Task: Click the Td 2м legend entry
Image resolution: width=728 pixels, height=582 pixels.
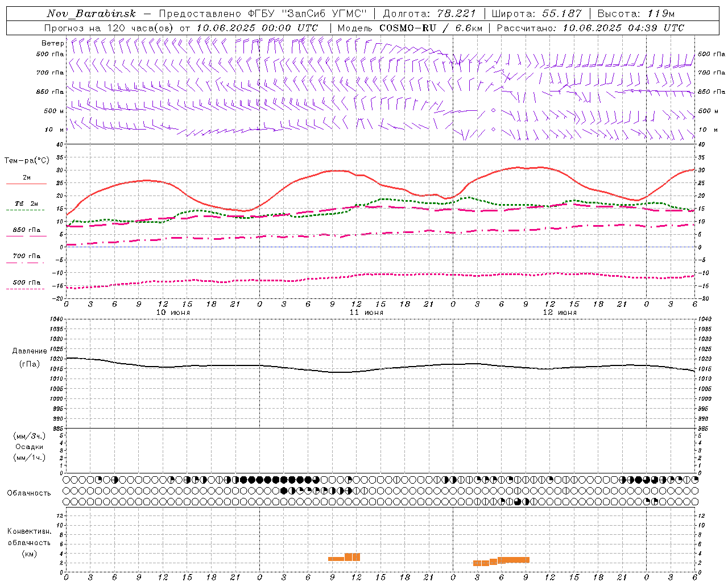Action: (27, 203)
